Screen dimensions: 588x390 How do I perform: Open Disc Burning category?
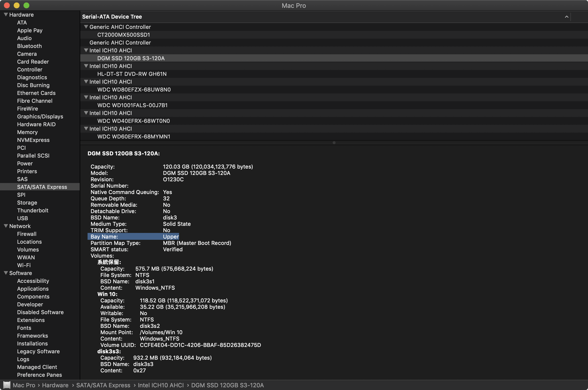(x=33, y=85)
